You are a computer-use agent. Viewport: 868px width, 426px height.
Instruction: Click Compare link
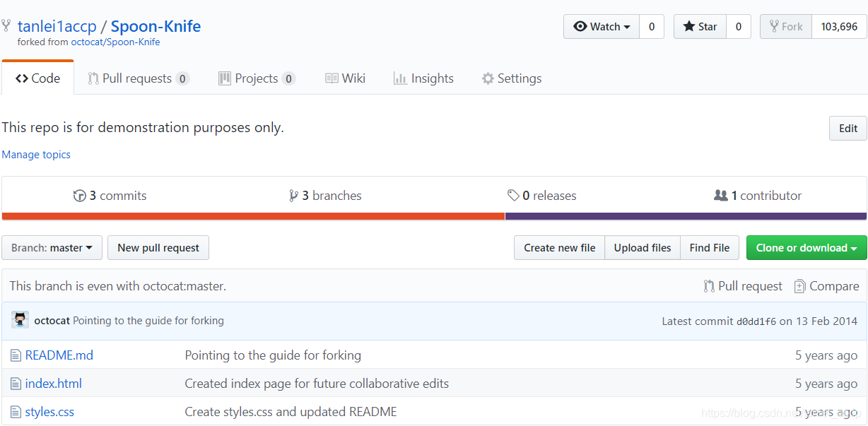pyautogui.click(x=826, y=286)
